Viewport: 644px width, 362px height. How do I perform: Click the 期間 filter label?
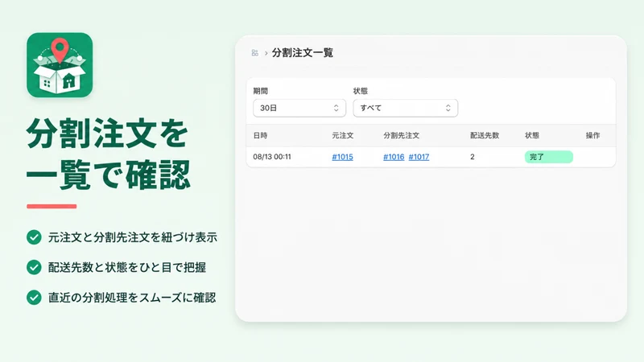(x=260, y=91)
